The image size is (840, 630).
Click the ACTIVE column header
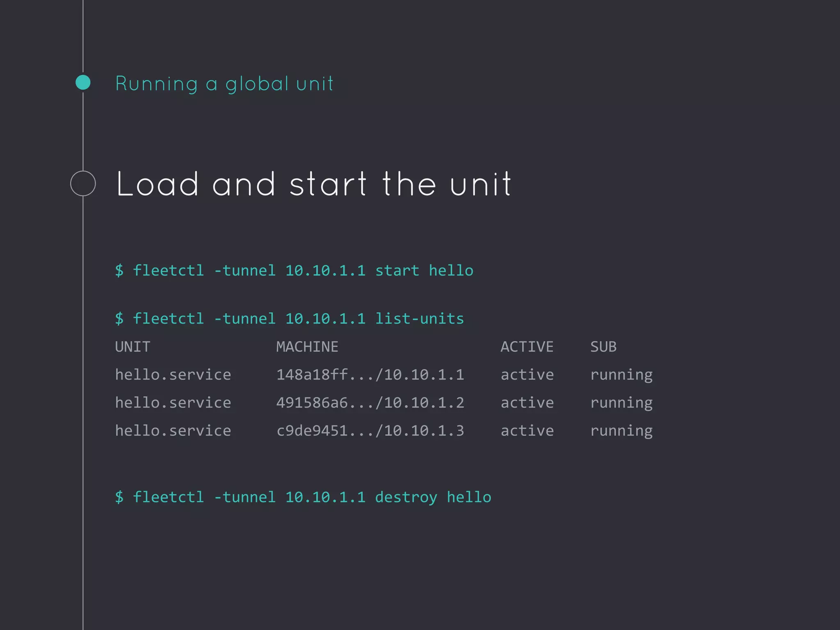pyautogui.click(x=527, y=347)
